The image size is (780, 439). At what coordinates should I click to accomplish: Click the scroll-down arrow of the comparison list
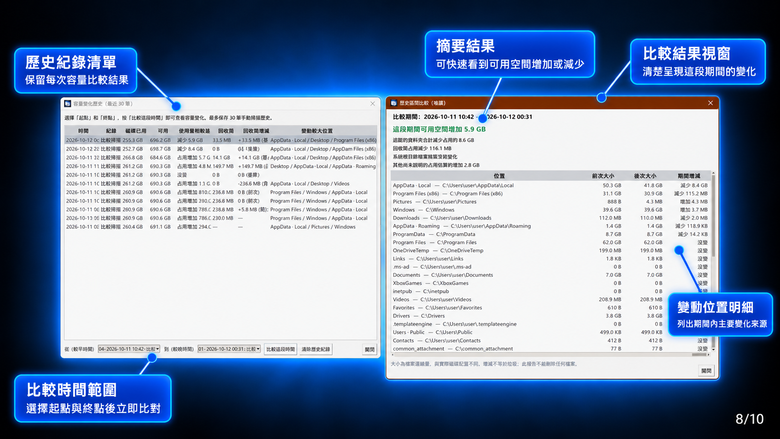[713, 350]
